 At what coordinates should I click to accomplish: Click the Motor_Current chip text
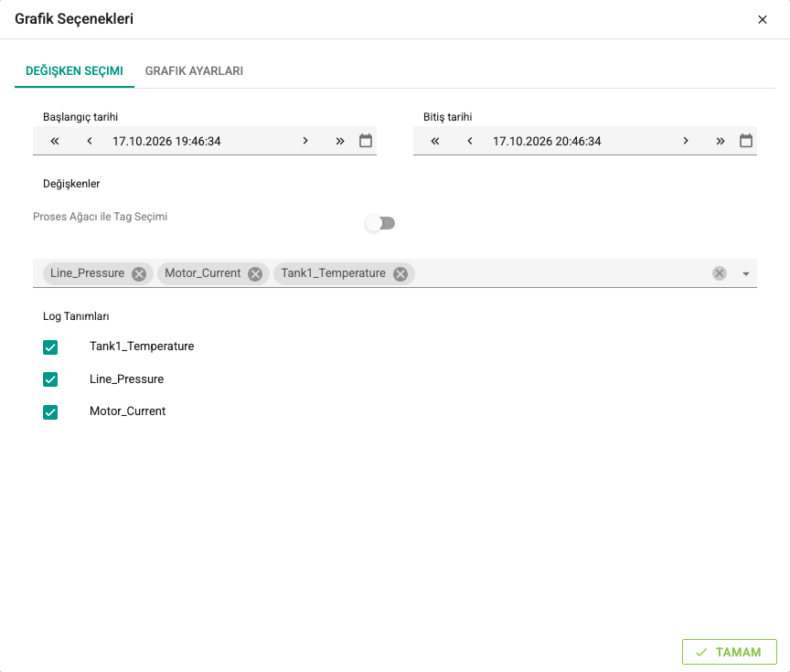point(203,273)
